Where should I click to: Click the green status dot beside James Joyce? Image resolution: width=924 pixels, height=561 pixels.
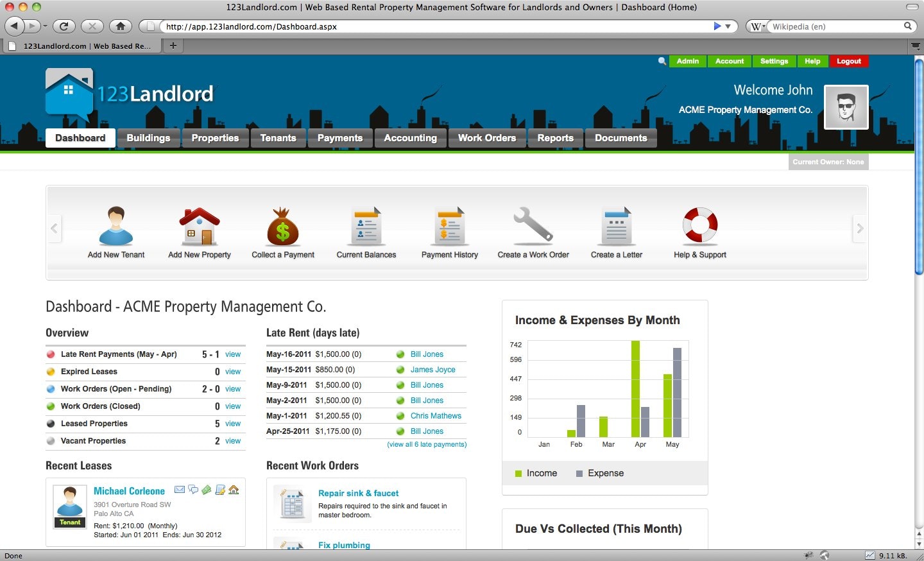[400, 370]
